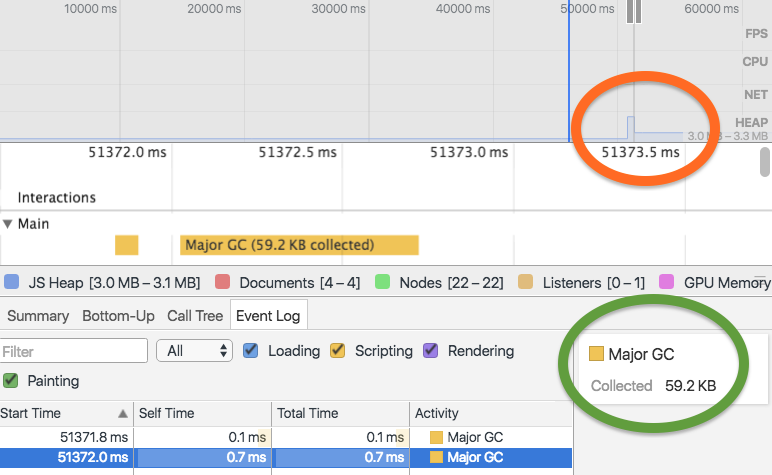Click the Filter text field
Image resolution: width=772 pixels, height=475 pixels.
click(74, 352)
